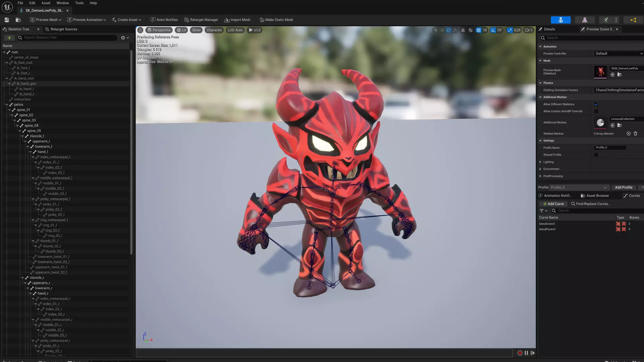Click the coordinate system globe icon
Viewport: 644px width, 362px height.
463,30
